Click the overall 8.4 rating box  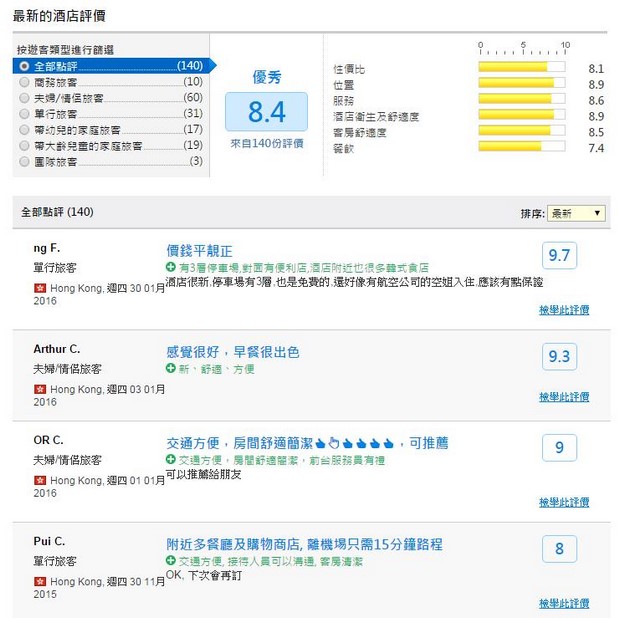tap(267, 112)
